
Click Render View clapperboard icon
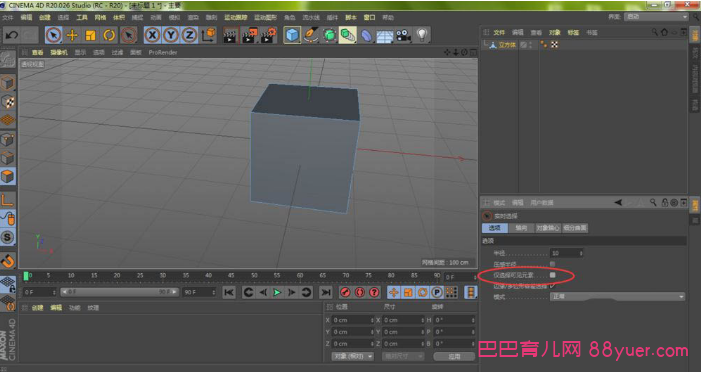pos(230,35)
